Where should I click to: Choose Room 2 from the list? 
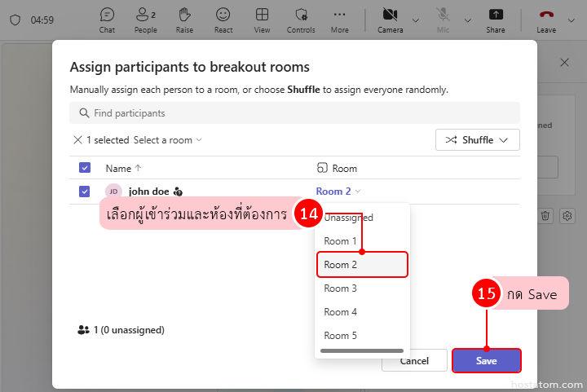(360, 265)
